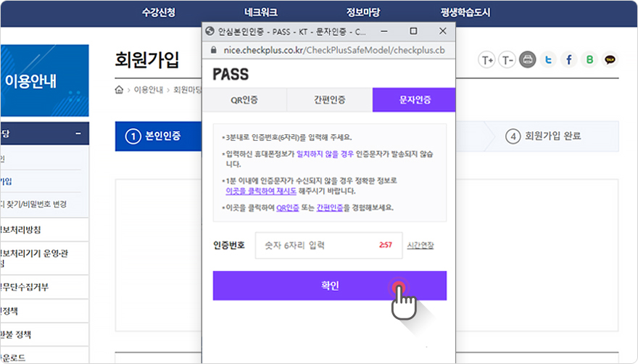Click 이곳을 클릭하여 재시도 link
638x364 pixels.
tap(261, 191)
